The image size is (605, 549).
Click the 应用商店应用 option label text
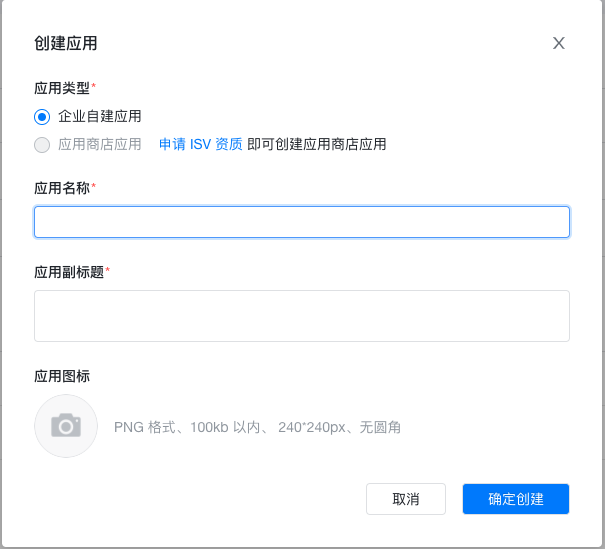tap(100, 144)
